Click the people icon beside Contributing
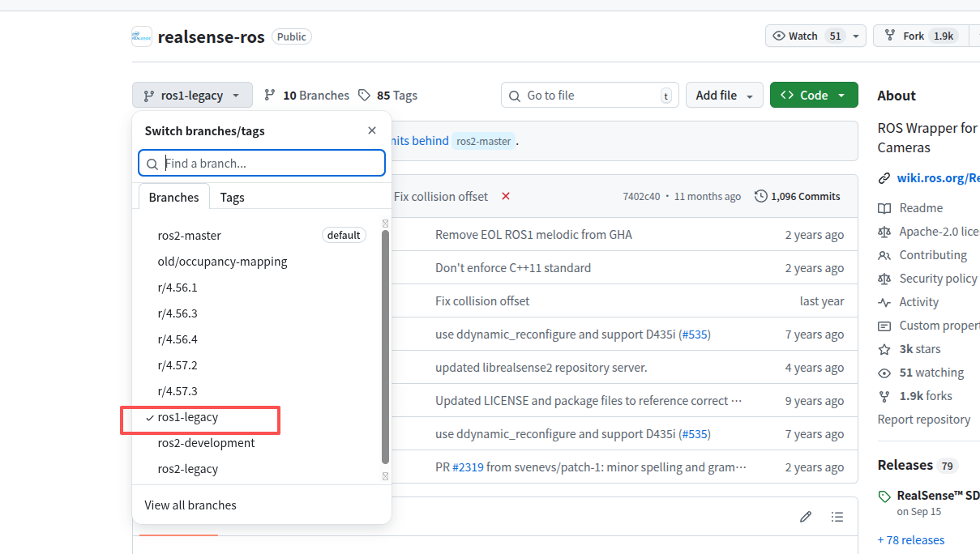 884,255
